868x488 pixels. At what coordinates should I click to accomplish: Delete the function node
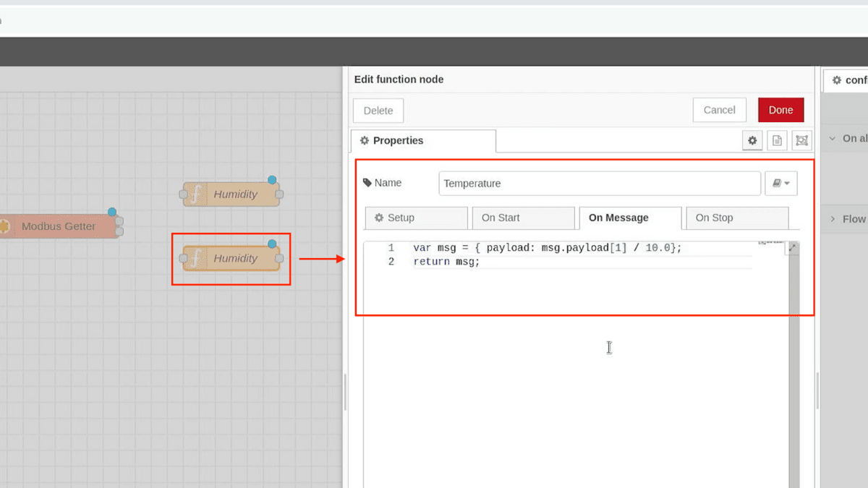click(x=378, y=111)
